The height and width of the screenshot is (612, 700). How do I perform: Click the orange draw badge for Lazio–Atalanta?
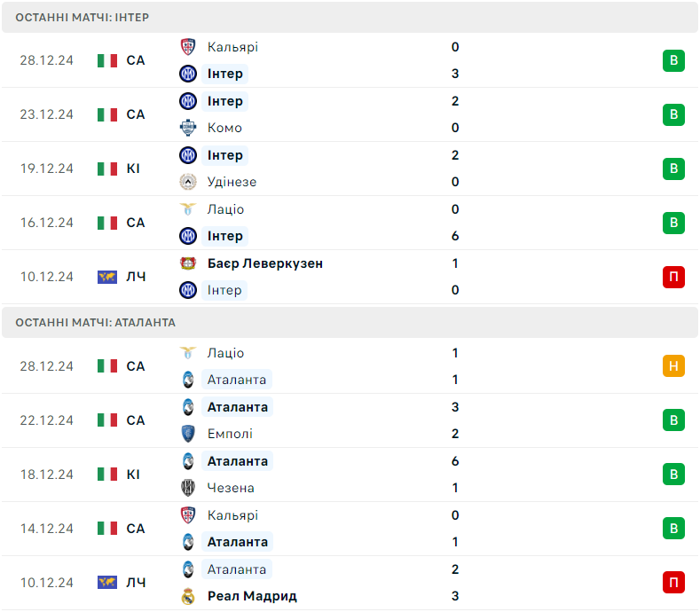pyautogui.click(x=673, y=366)
